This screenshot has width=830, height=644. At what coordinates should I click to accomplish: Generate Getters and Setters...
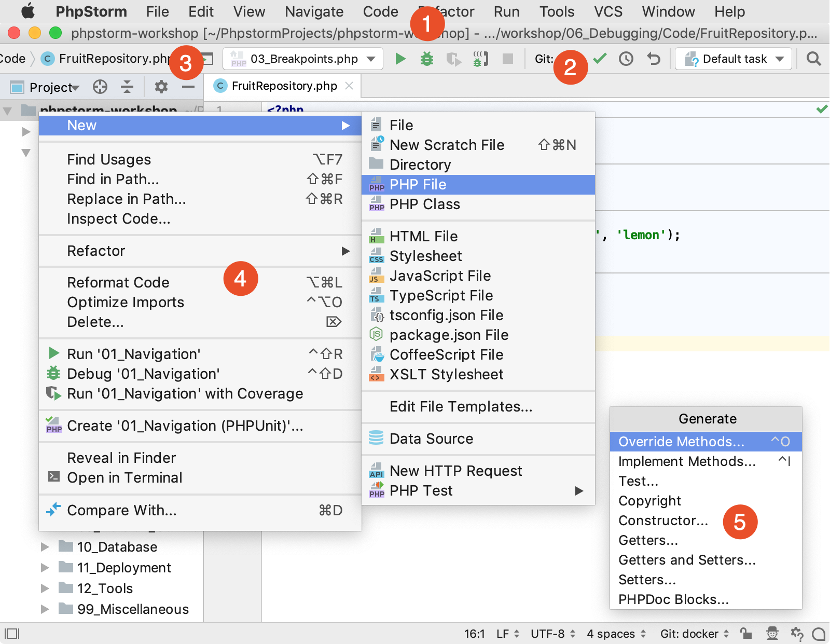click(x=706, y=560)
